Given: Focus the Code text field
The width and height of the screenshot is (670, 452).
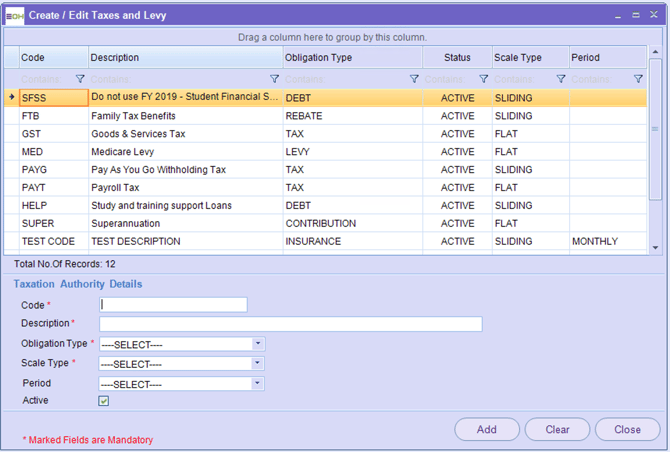Looking at the screenshot, I should pos(173,305).
